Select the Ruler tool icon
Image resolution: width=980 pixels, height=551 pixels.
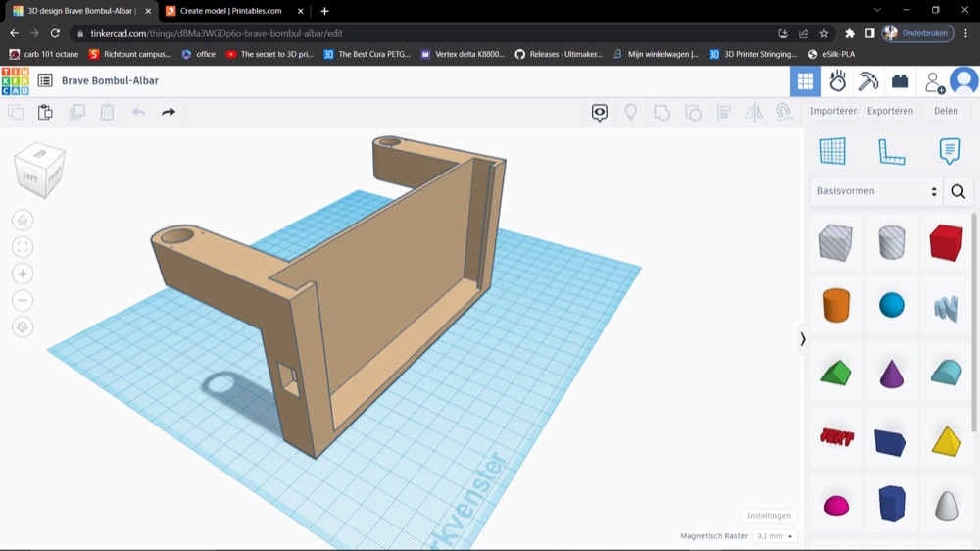[x=891, y=151]
